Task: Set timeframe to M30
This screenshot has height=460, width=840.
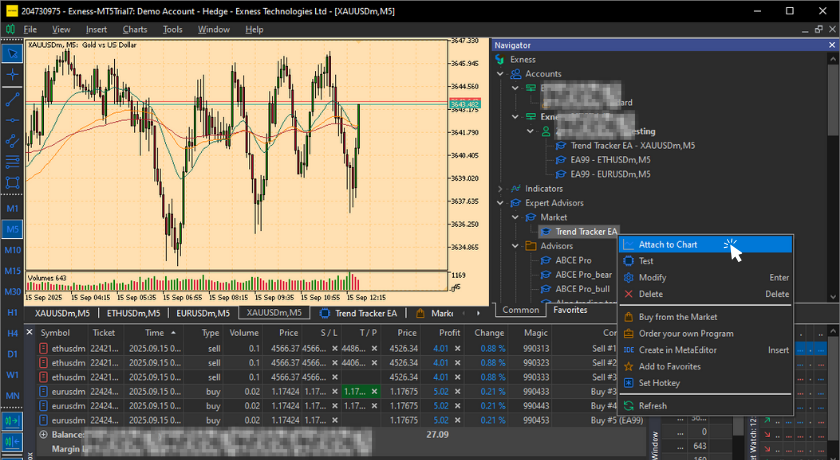Action: click(x=12, y=292)
